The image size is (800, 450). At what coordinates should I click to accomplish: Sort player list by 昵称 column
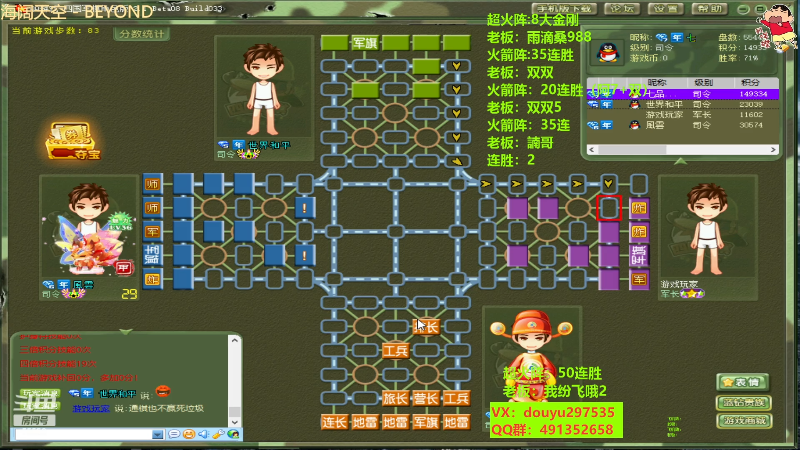point(656,82)
